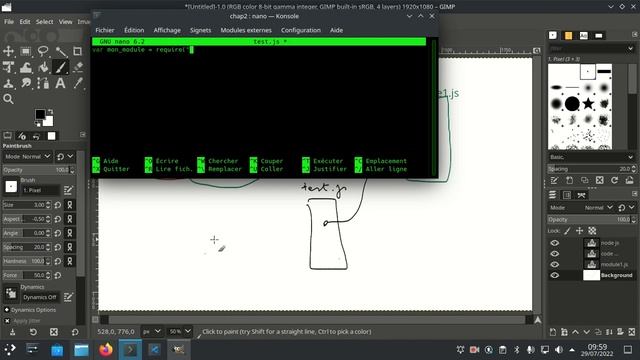640x360 pixels.
Task: Select the Fuzzy Select wand tool
Action: [x=60, y=51]
